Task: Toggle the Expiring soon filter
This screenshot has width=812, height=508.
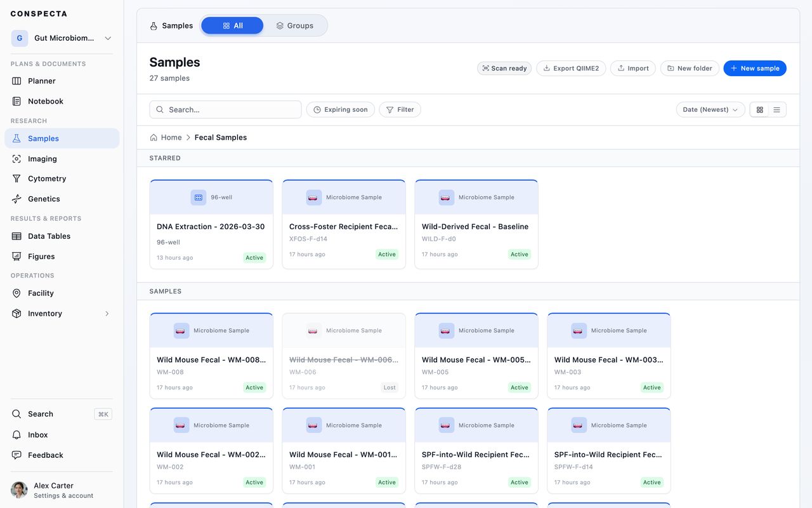Action: [x=341, y=110]
